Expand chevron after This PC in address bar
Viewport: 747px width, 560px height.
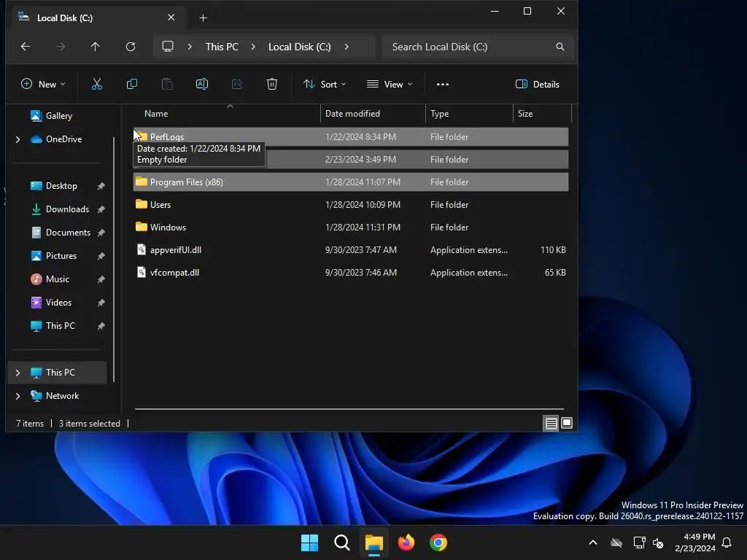[x=253, y=47]
